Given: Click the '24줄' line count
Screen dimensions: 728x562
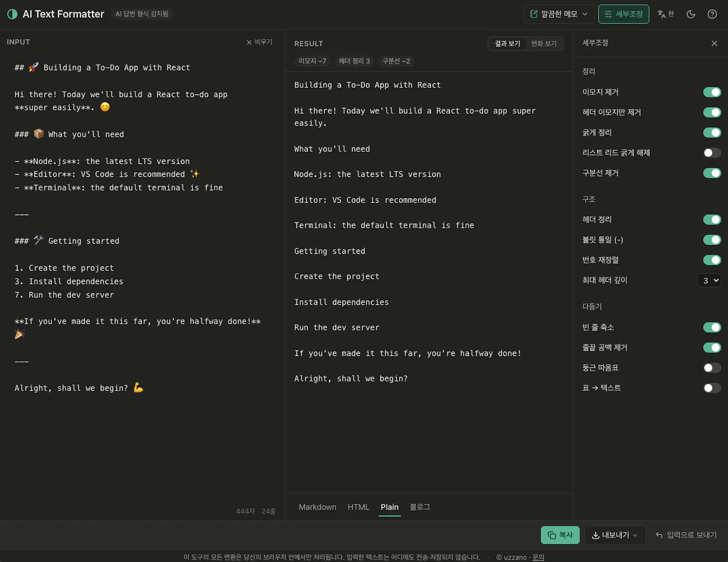Looking at the screenshot, I should (268, 511).
